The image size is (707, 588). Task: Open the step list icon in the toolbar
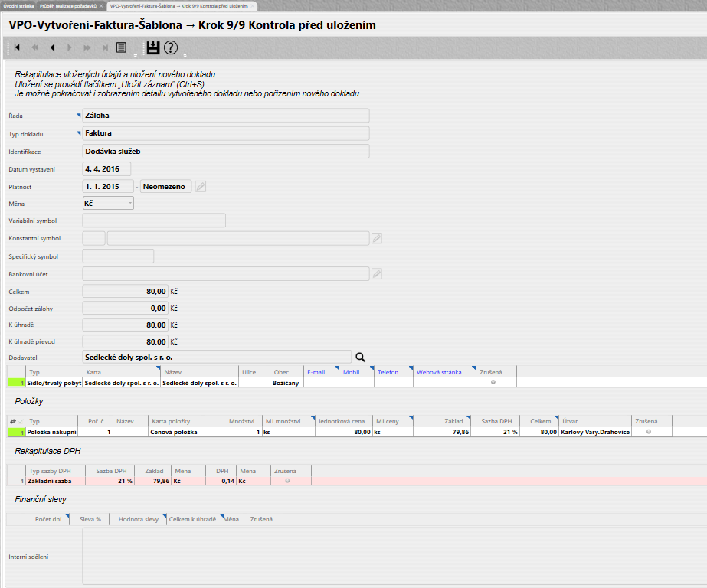click(x=121, y=47)
